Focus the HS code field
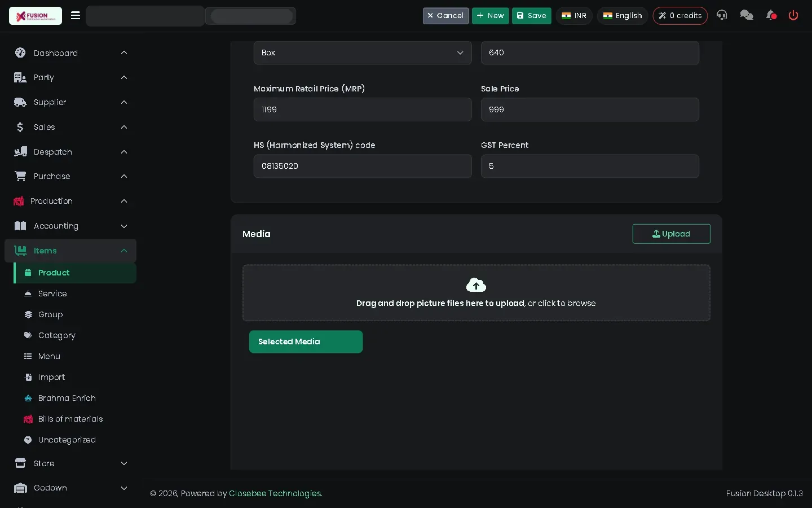The width and height of the screenshot is (812, 508). pos(363,166)
